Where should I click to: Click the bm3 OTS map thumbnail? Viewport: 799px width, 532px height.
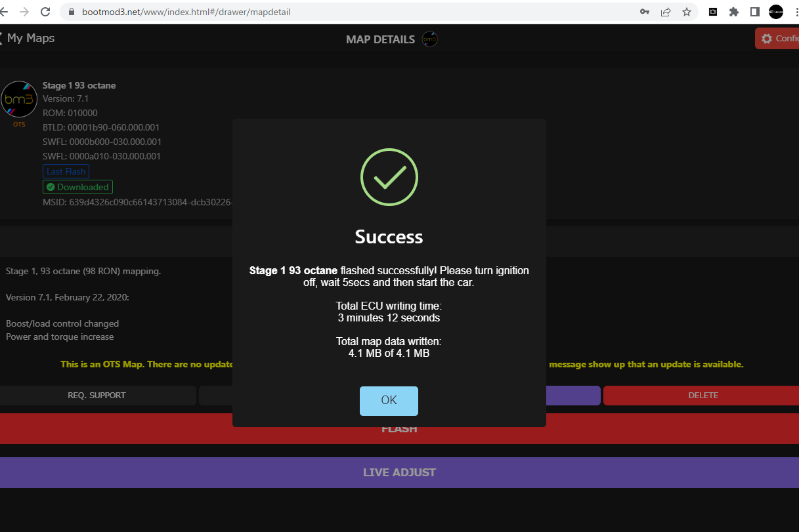tap(19, 99)
